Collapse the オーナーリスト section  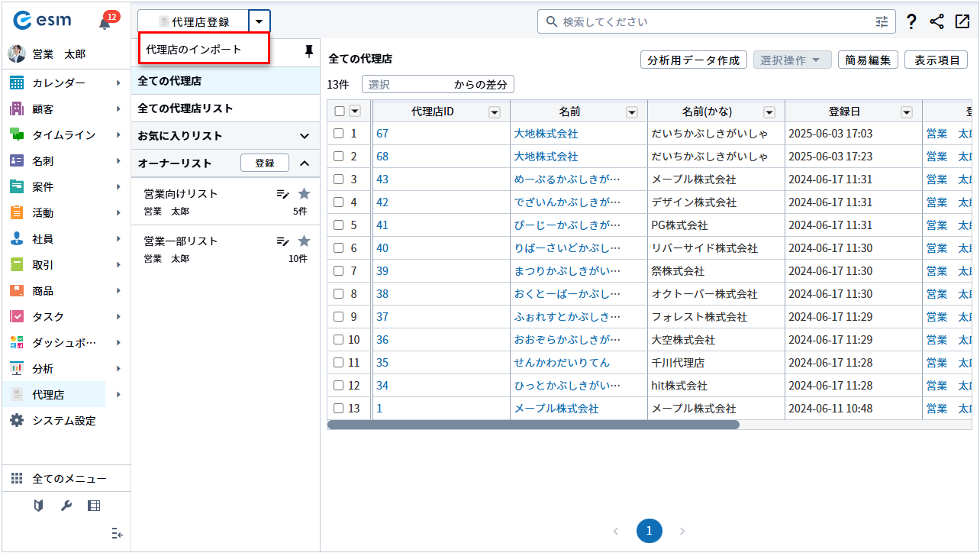[305, 163]
